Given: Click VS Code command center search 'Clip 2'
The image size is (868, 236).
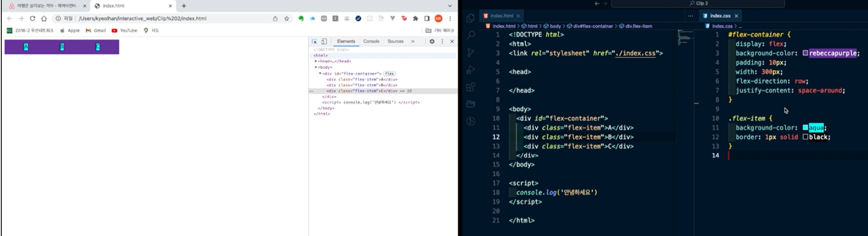Looking at the screenshot, I should [x=698, y=3].
